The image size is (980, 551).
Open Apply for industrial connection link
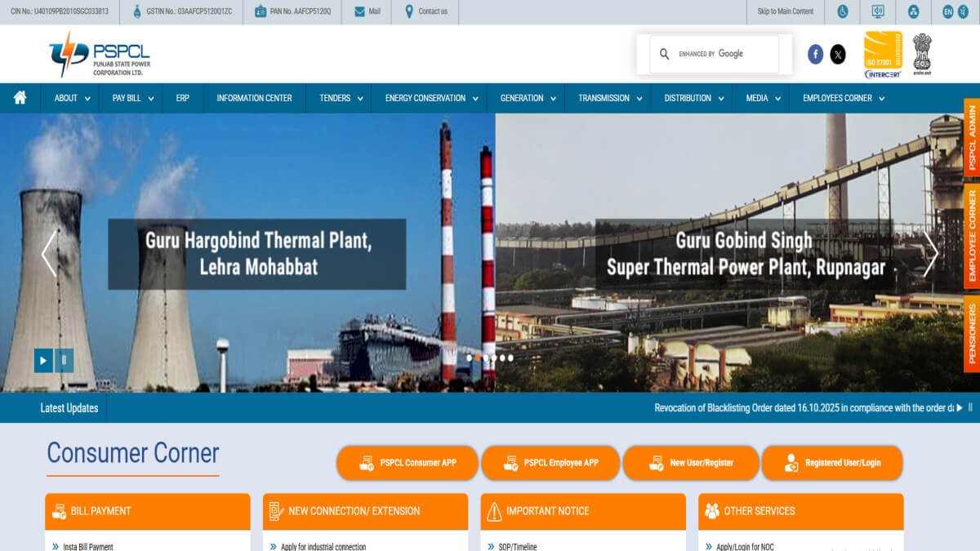click(323, 546)
